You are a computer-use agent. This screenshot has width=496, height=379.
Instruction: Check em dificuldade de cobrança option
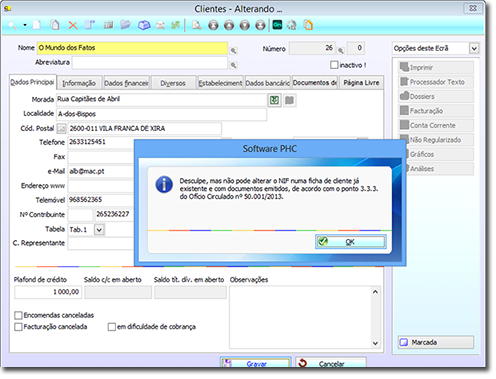(112, 327)
